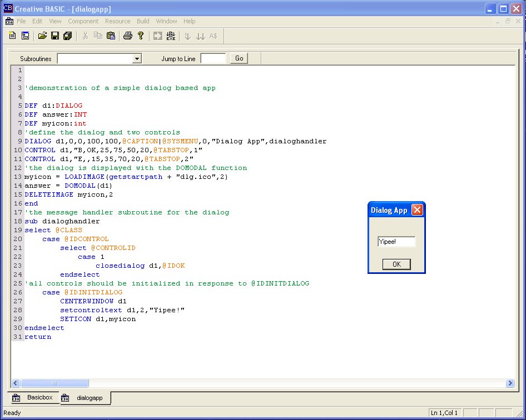The image size is (526, 420).
Task: Click OK in the Dialog App window
Action: 396,264
